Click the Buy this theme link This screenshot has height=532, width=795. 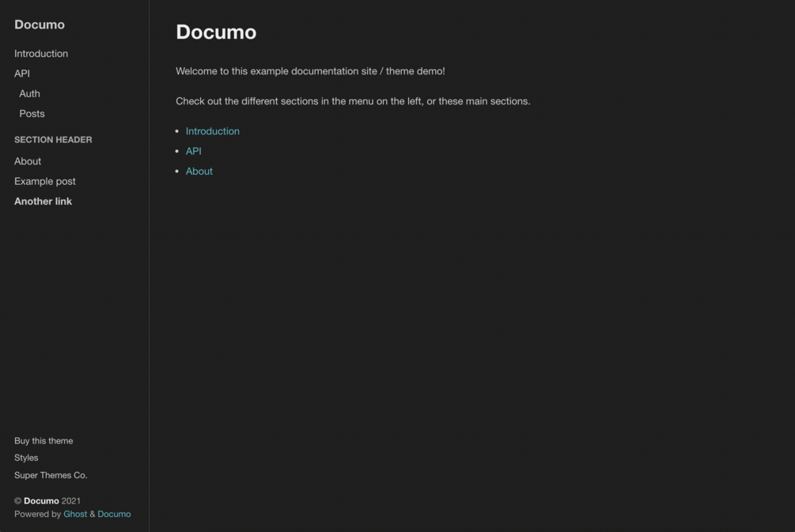(44, 441)
